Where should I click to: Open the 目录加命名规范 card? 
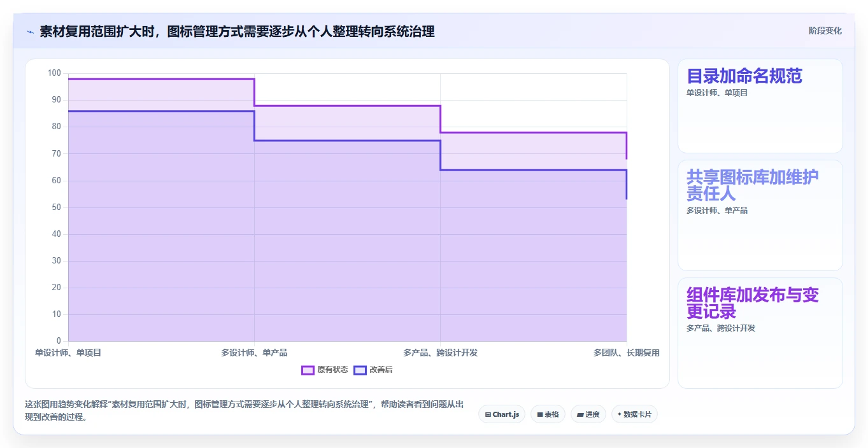pos(760,106)
